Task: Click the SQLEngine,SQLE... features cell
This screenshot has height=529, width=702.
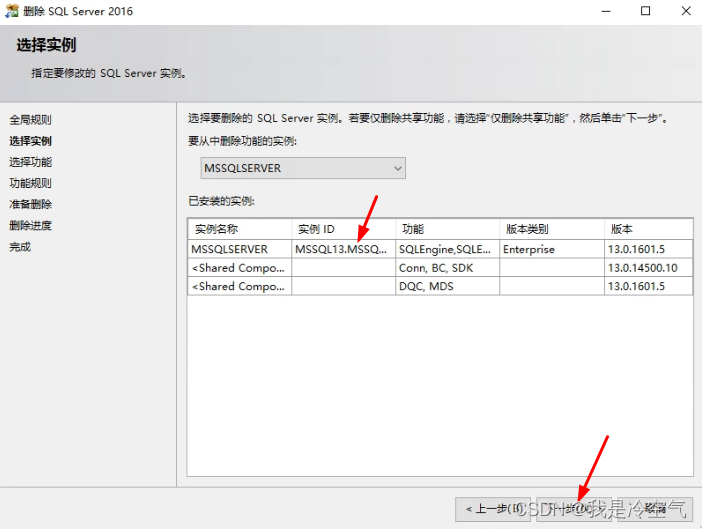Action: point(448,249)
